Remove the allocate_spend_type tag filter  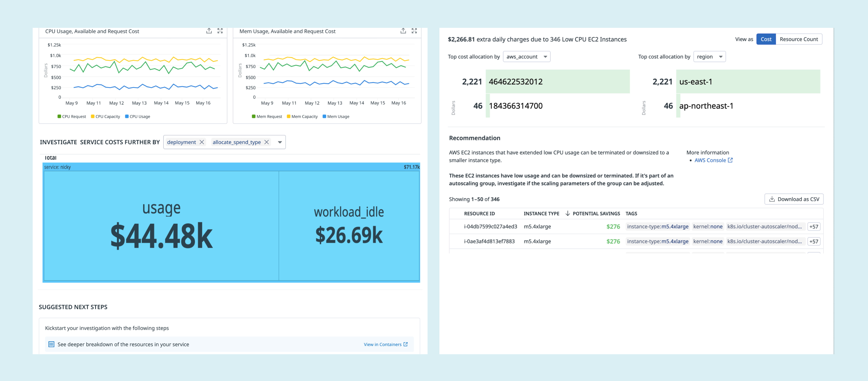pos(267,142)
